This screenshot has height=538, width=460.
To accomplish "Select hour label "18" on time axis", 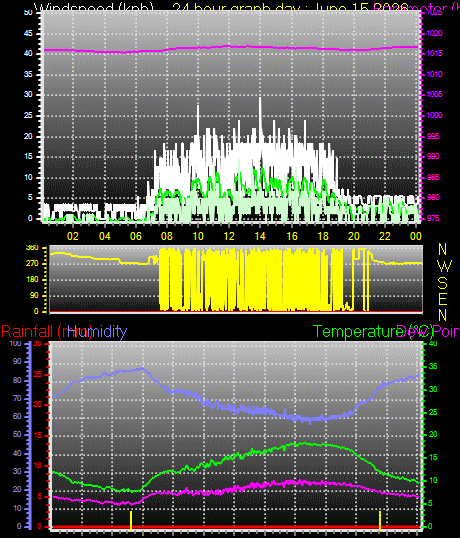I will (x=323, y=236).
